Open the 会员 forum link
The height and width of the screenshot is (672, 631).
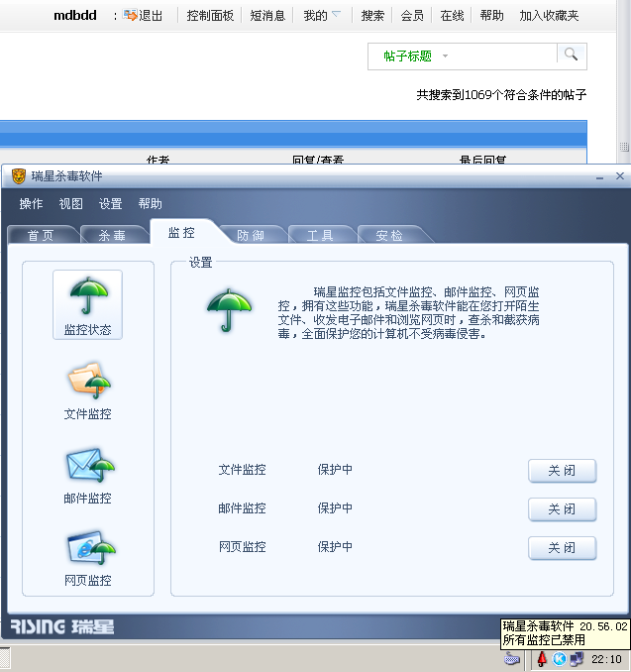412,16
